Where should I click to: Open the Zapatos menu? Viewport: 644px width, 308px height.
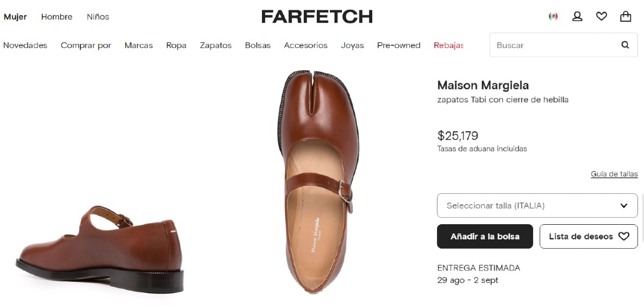216,45
